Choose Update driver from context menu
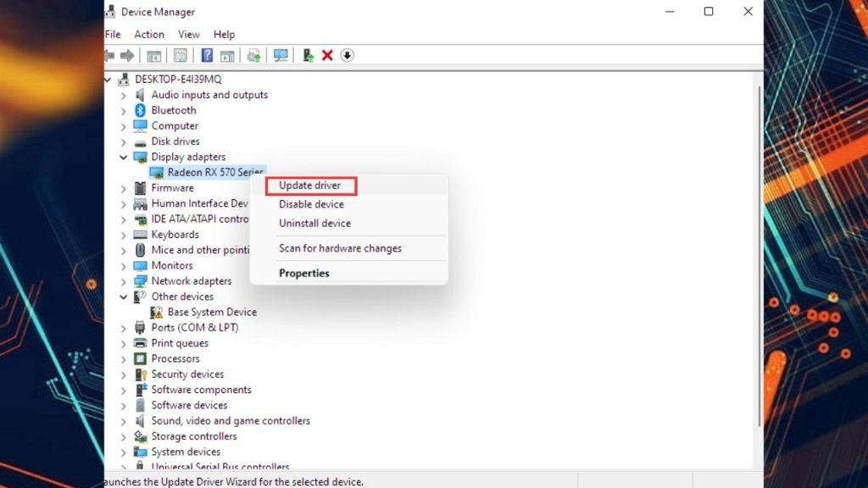 (x=309, y=186)
